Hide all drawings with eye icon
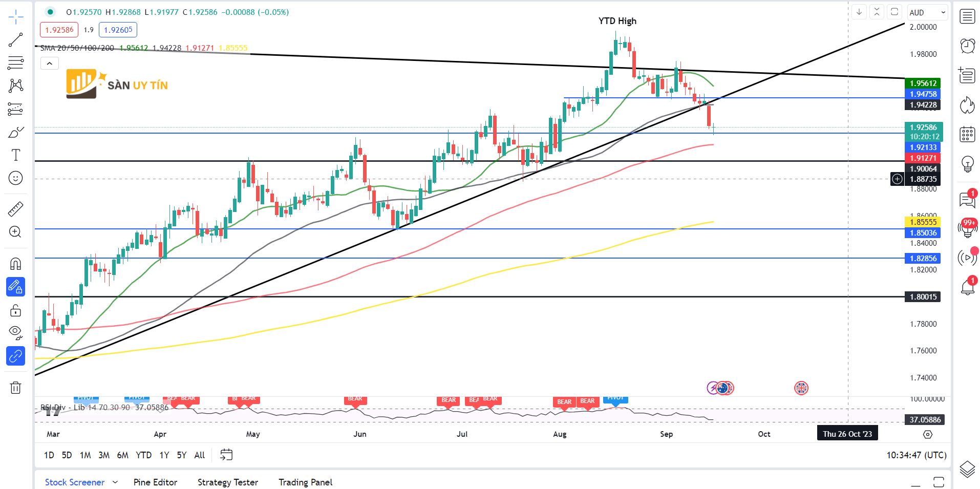 [16, 333]
